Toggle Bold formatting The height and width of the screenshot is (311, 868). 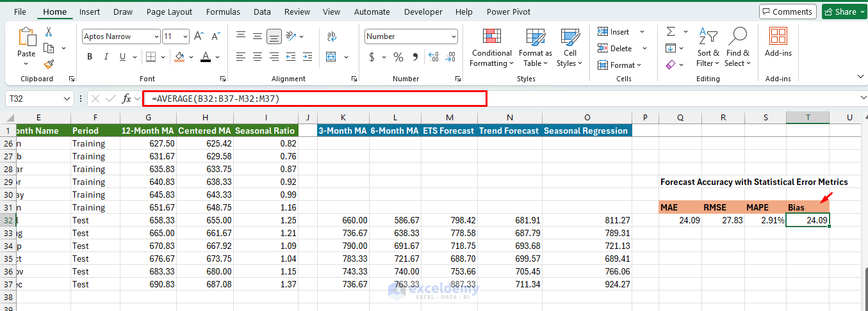(x=90, y=57)
